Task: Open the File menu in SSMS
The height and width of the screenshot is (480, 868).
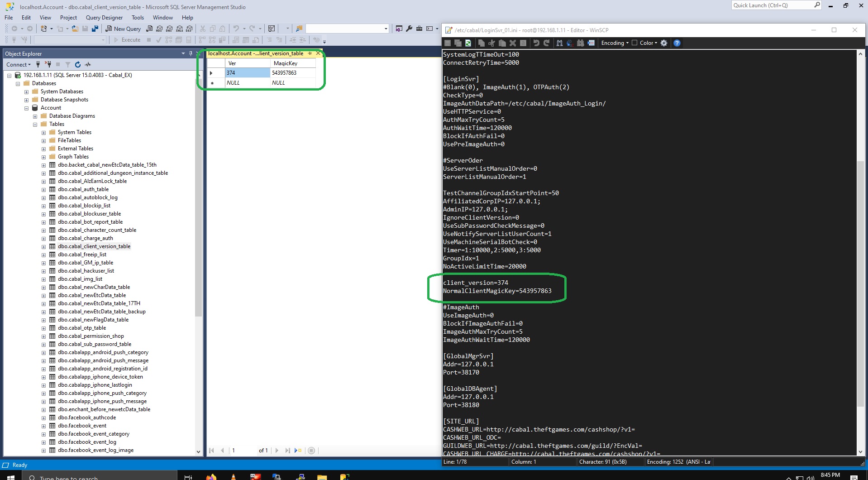Action: point(9,18)
